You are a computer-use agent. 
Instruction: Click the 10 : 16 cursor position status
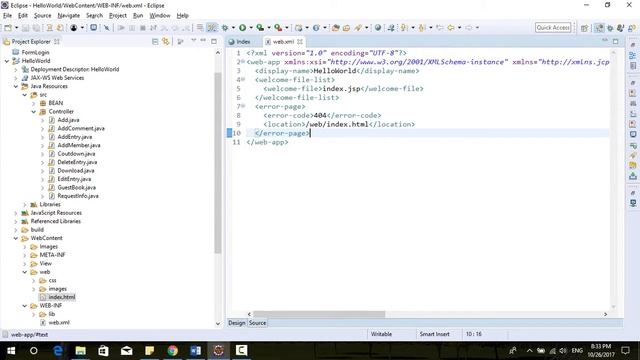point(473,334)
